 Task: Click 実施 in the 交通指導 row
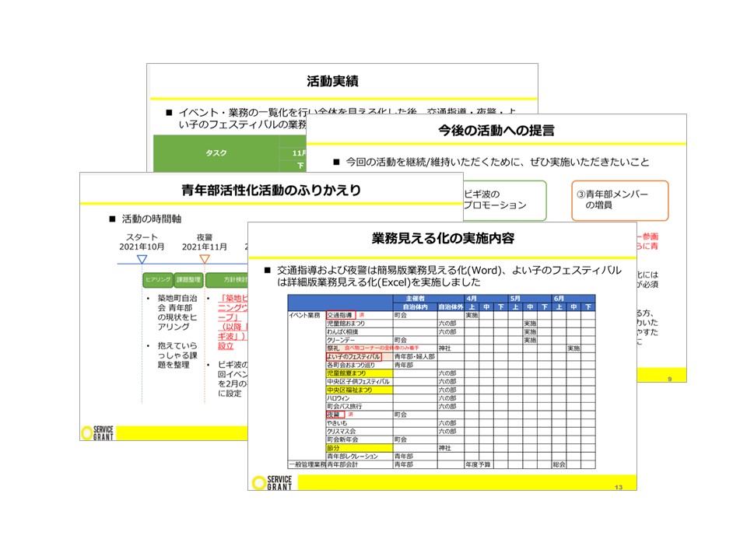pyautogui.click(x=472, y=315)
